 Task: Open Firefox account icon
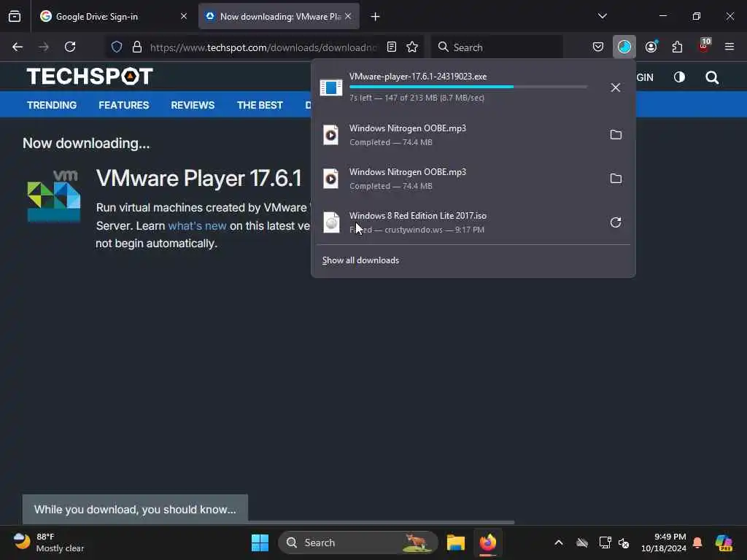coord(651,47)
